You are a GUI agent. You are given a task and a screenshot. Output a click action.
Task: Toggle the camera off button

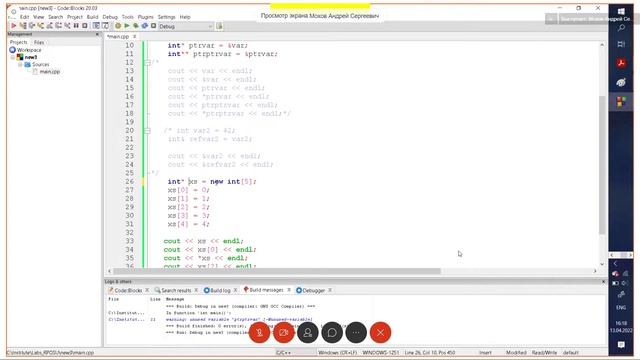point(284,333)
